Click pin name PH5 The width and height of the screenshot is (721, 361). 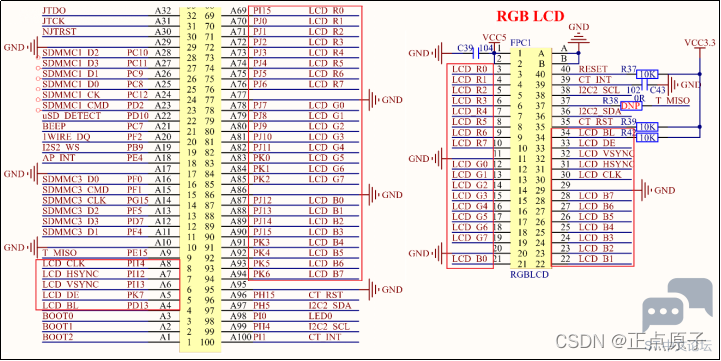pos(261,305)
